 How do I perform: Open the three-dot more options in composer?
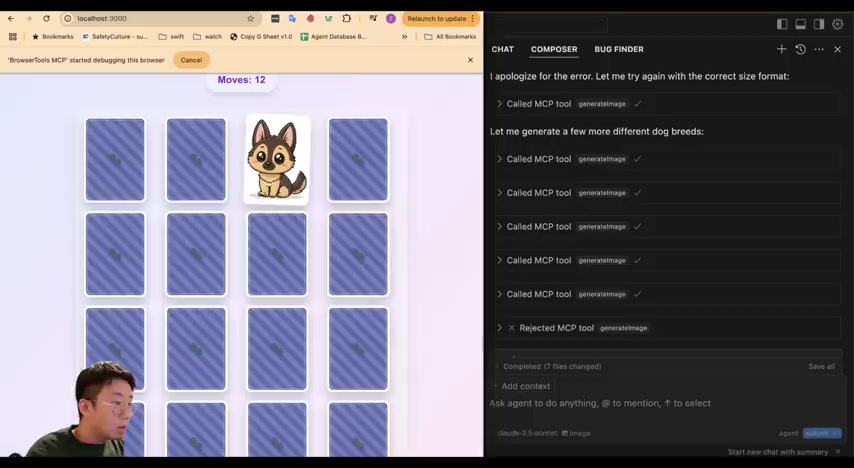coord(819,49)
